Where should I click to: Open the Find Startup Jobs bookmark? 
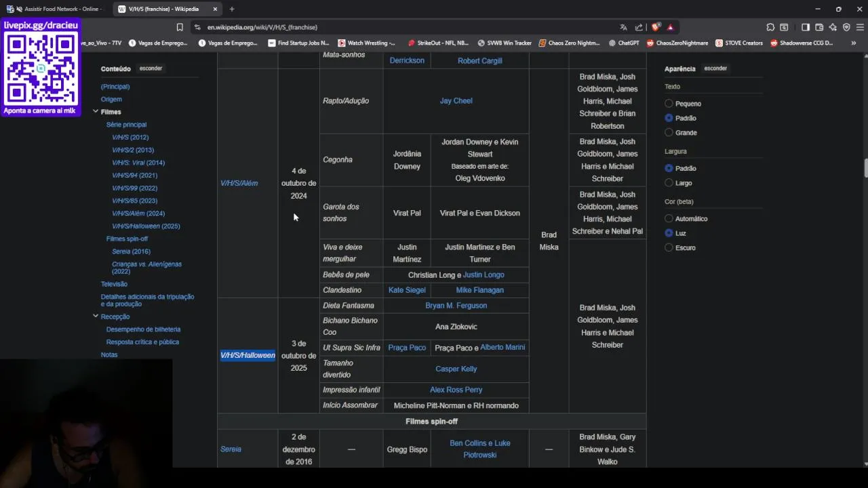click(298, 43)
